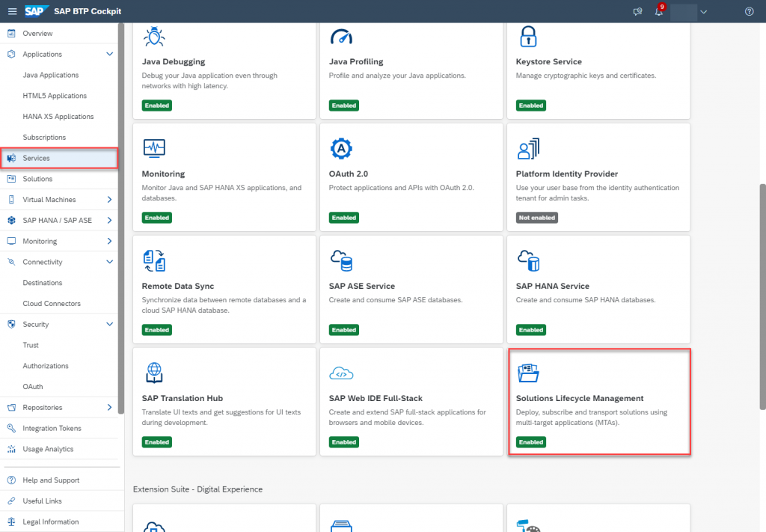This screenshot has height=532, width=766.
Task: Click the sidebar vertical scrollbar
Action: point(120,218)
